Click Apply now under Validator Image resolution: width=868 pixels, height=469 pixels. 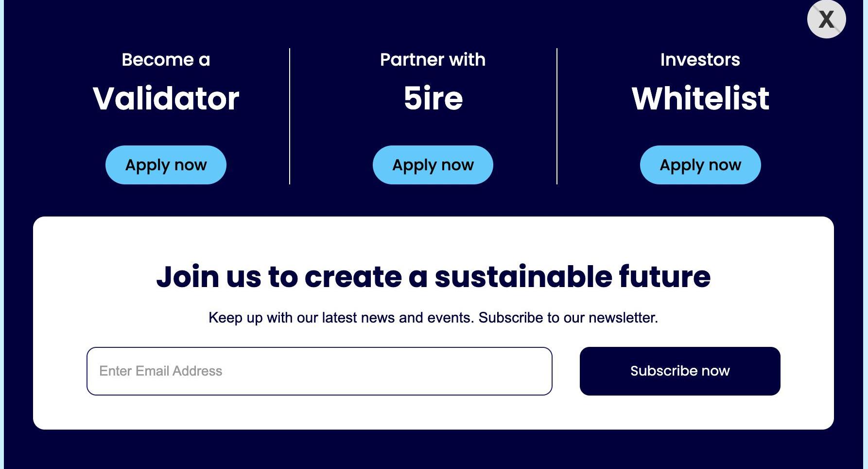[166, 165]
